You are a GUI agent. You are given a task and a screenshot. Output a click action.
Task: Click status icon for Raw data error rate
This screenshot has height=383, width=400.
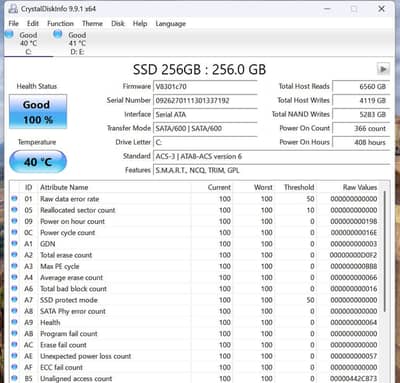pyautogui.click(x=14, y=199)
